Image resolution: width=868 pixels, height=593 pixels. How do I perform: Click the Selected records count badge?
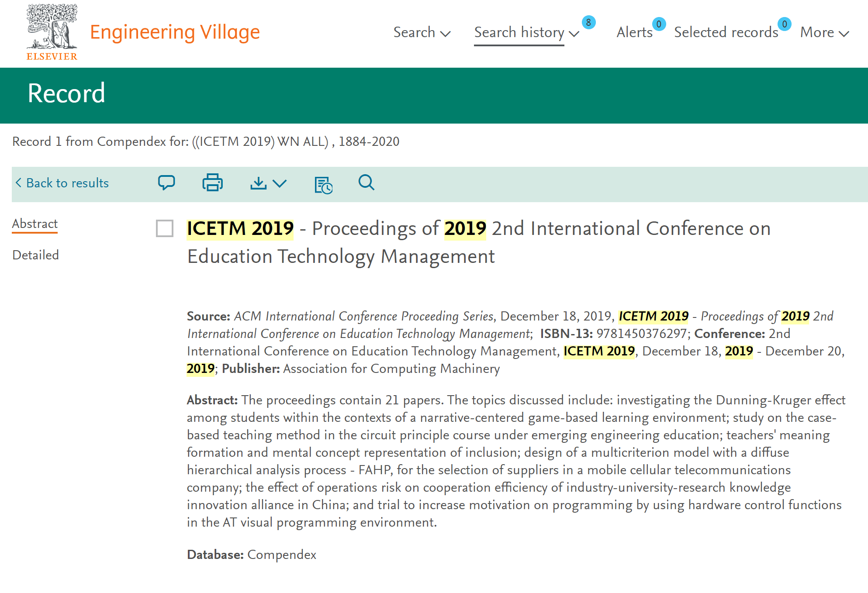785,24
